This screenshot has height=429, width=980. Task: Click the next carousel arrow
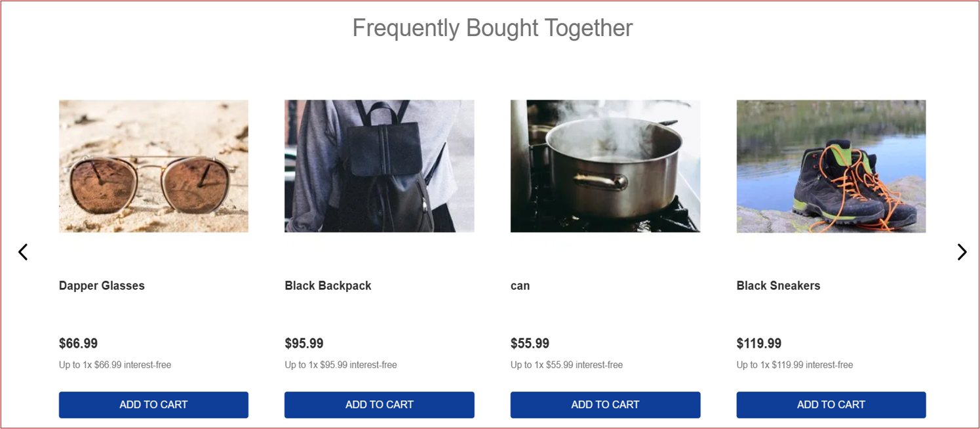tap(961, 252)
